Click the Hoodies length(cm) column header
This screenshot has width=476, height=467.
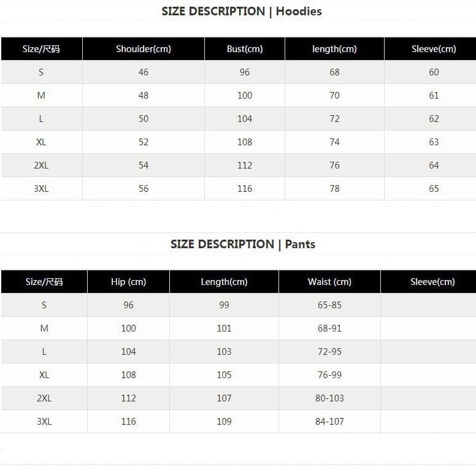coord(334,49)
